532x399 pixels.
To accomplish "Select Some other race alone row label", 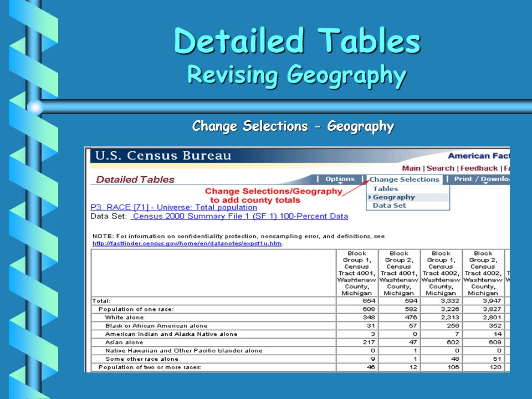I will tap(141, 359).
